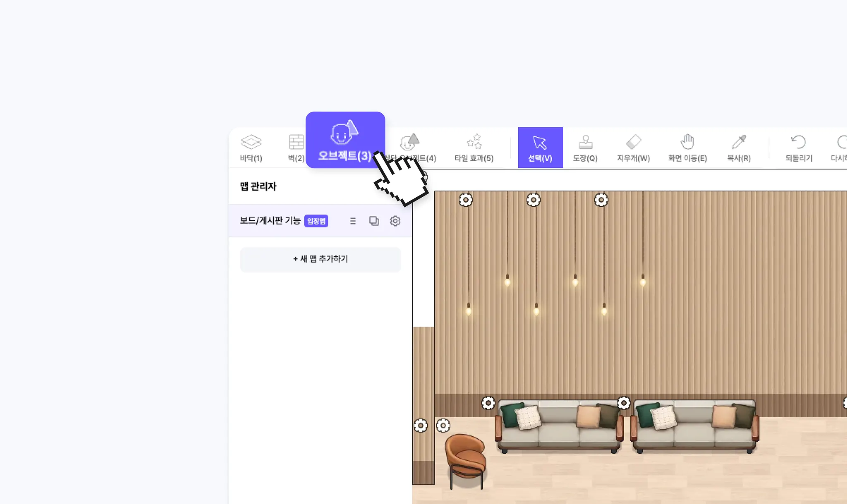Open the 오브젝트(3) object tool

(345, 140)
